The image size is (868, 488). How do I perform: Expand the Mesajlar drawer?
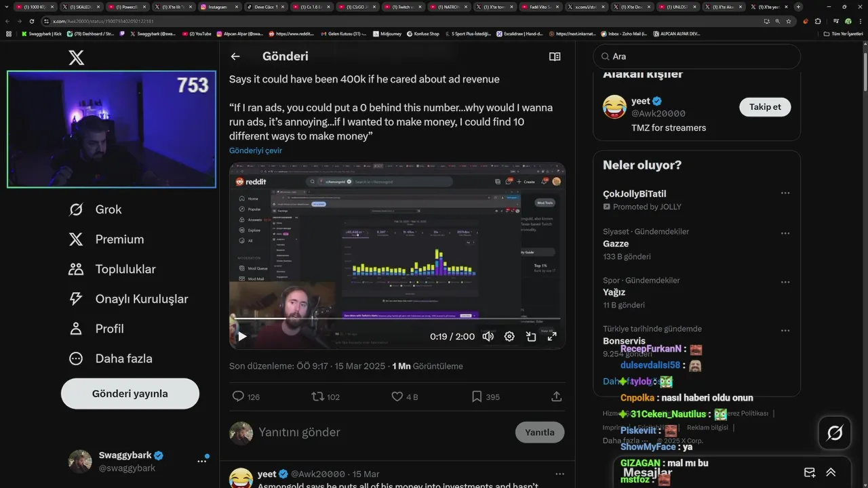[x=831, y=472]
